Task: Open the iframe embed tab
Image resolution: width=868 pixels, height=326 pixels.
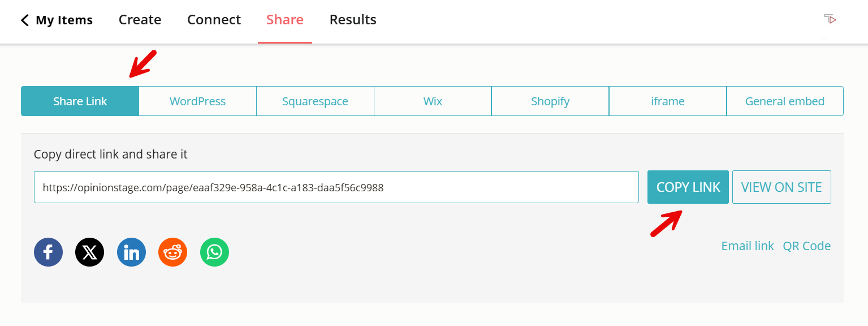Action: (667, 101)
